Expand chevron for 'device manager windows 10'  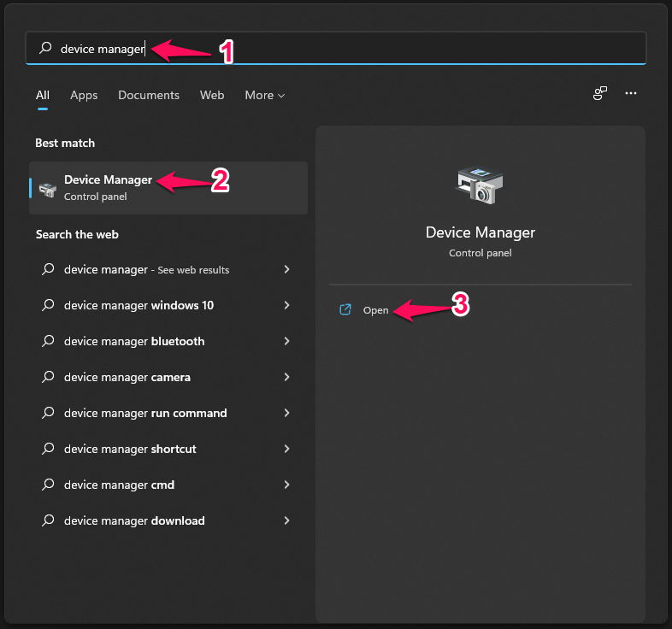[286, 305]
